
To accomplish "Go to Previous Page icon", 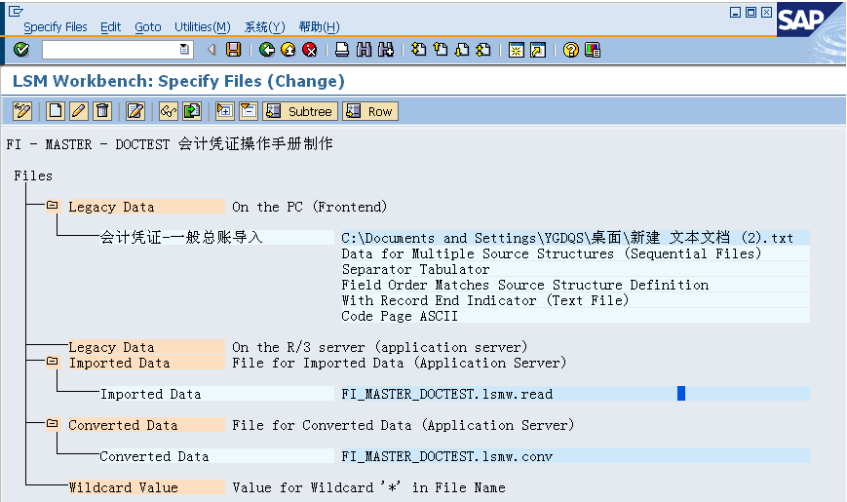I will coord(441,50).
